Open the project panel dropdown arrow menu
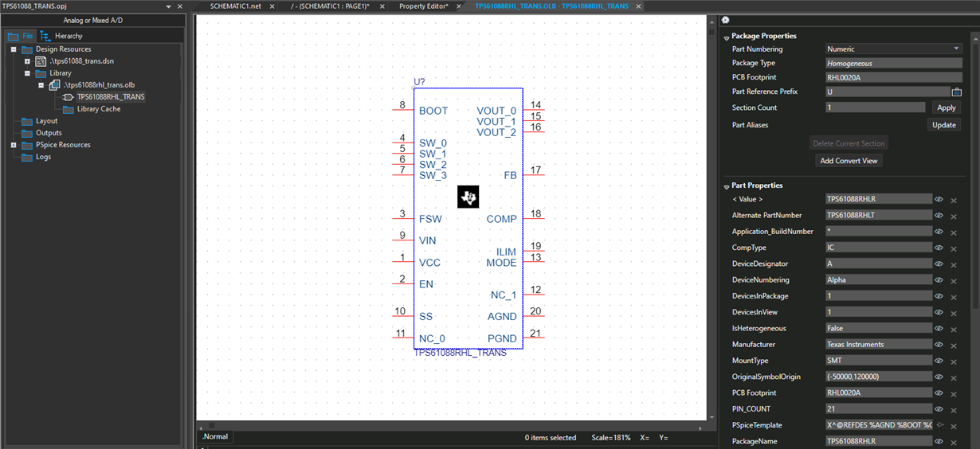This screenshot has height=449, width=980. [x=168, y=6]
